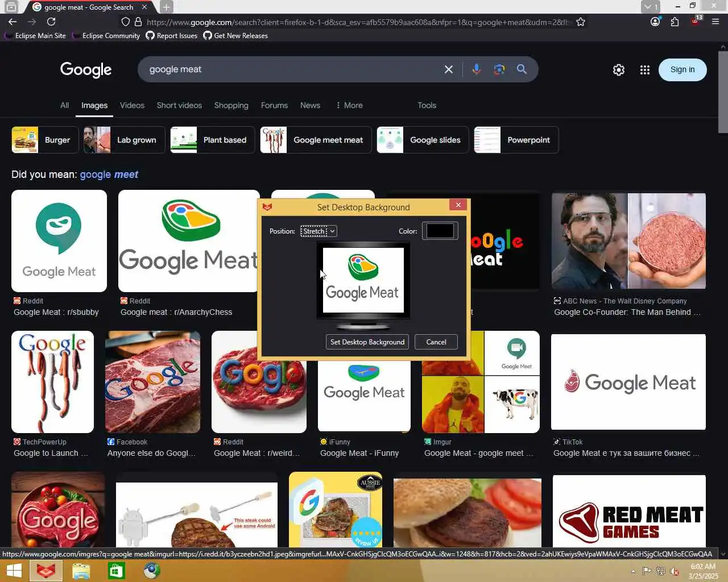Open the Firefox View icon

11,7
